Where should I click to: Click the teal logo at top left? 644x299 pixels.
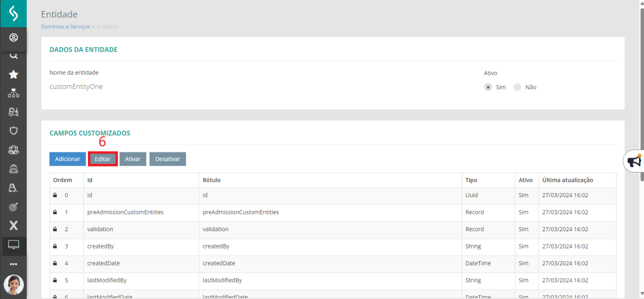pos(13,14)
